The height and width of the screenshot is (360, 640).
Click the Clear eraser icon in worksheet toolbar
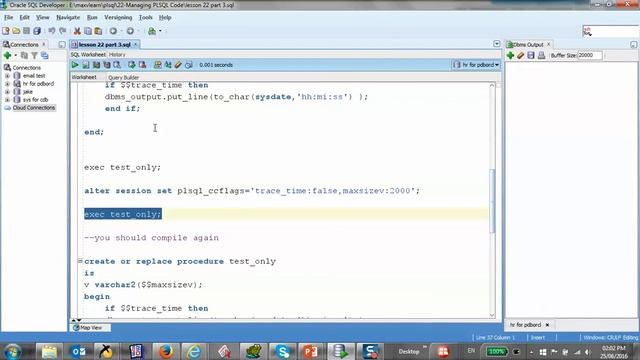click(x=178, y=65)
